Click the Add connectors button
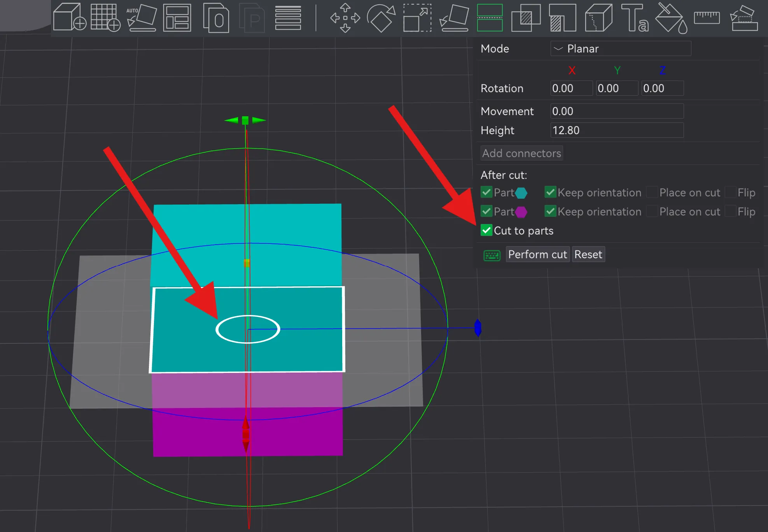768x532 pixels. (521, 153)
